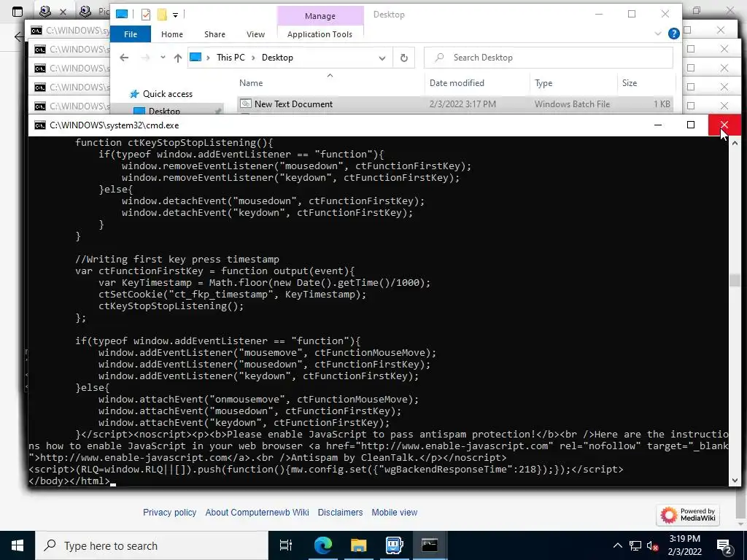Select Quick access in navigation pane

(x=168, y=94)
